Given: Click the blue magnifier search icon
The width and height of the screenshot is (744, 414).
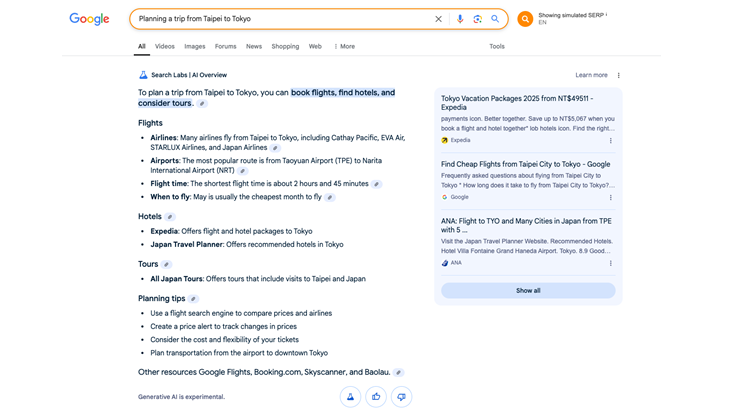Looking at the screenshot, I should point(495,19).
